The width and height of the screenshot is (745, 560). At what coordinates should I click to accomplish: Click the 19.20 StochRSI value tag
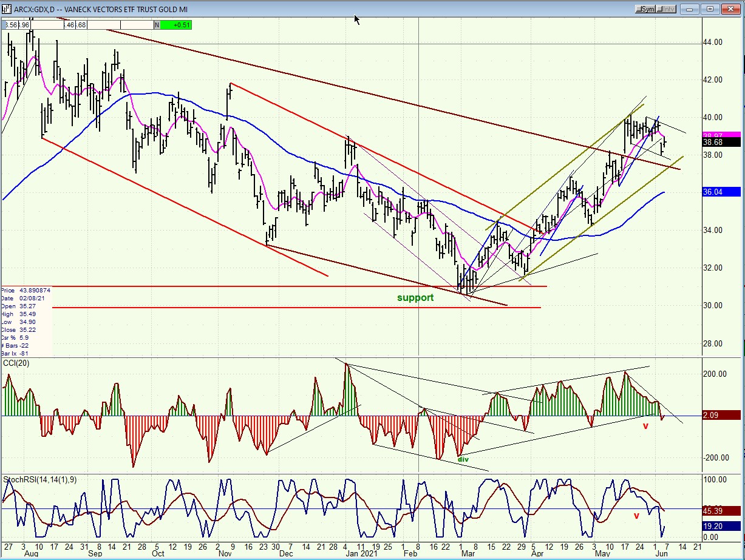click(721, 527)
